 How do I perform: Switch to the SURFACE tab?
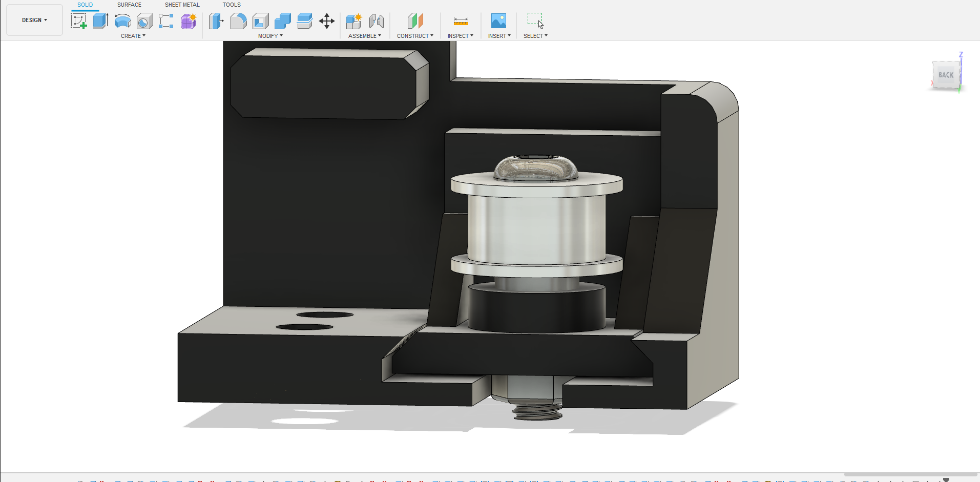pyautogui.click(x=129, y=5)
